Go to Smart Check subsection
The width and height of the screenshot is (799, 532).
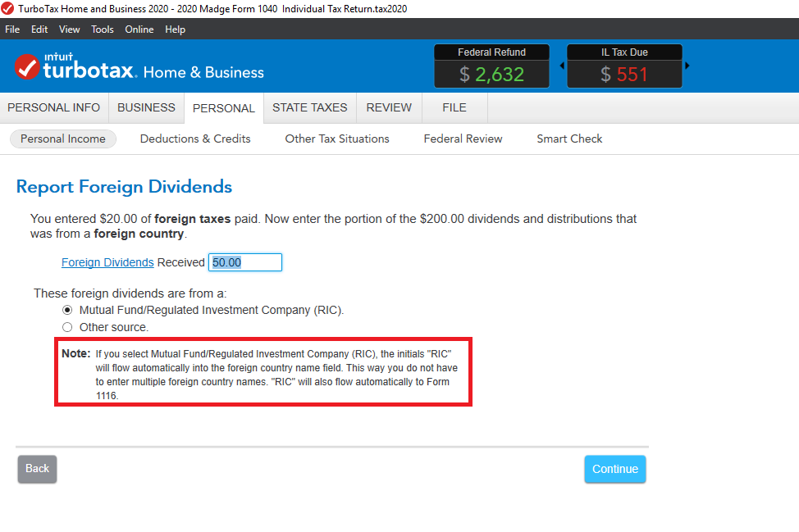(569, 139)
